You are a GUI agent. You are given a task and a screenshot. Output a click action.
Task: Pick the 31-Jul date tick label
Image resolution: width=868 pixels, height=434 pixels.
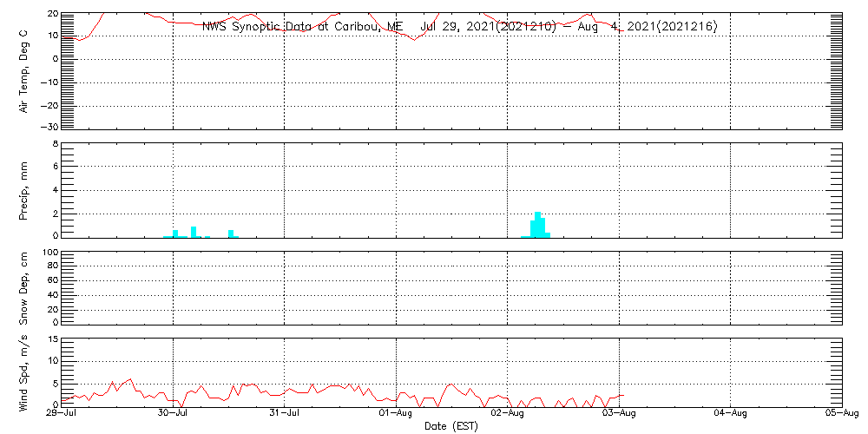tap(285, 414)
